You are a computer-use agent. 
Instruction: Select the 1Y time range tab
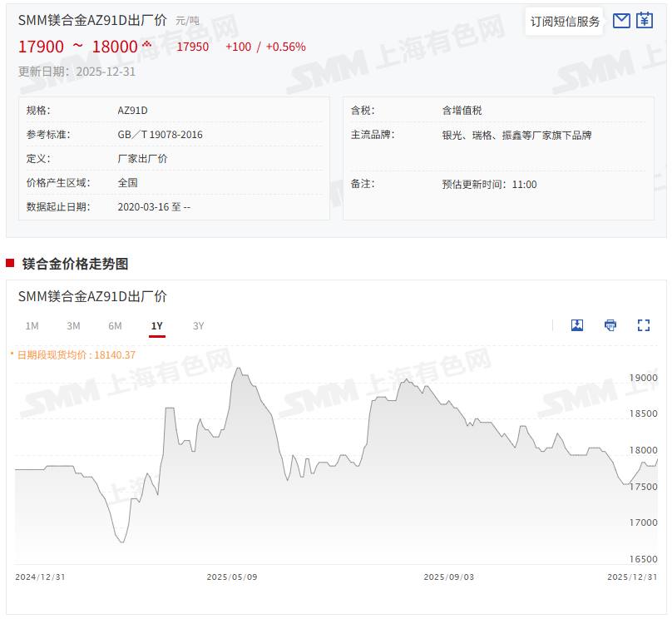pyautogui.click(x=157, y=326)
